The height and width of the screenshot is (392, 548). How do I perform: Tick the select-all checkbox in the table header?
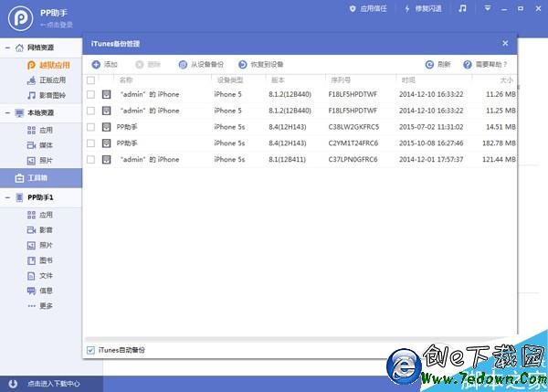coord(90,80)
